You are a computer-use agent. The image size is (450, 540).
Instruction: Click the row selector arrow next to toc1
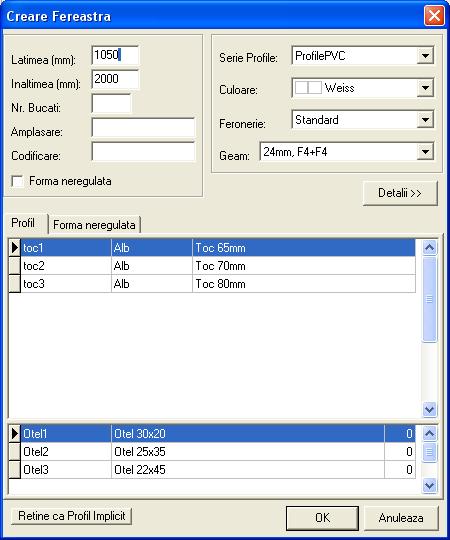tap(14, 247)
